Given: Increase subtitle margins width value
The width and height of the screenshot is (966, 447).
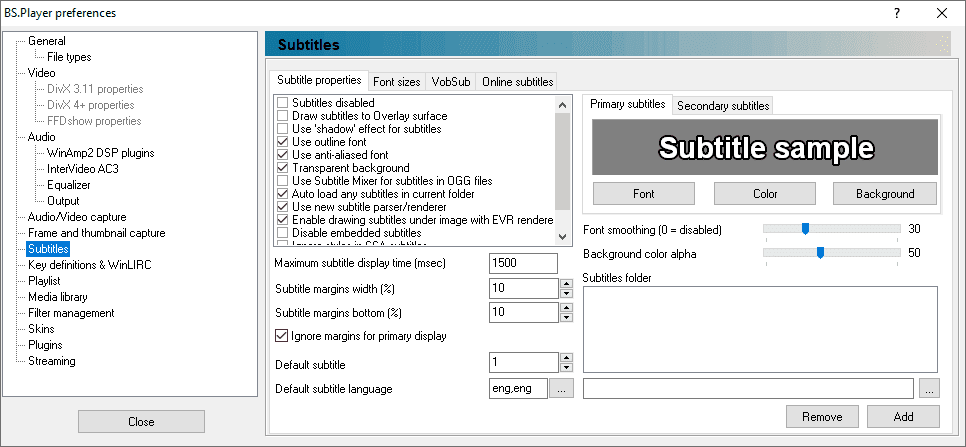Looking at the screenshot, I should click(566, 283).
